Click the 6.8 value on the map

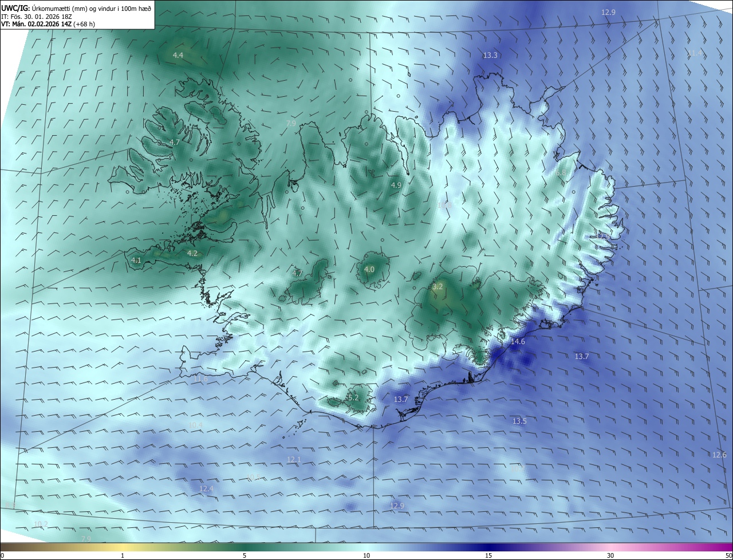[561, 172]
